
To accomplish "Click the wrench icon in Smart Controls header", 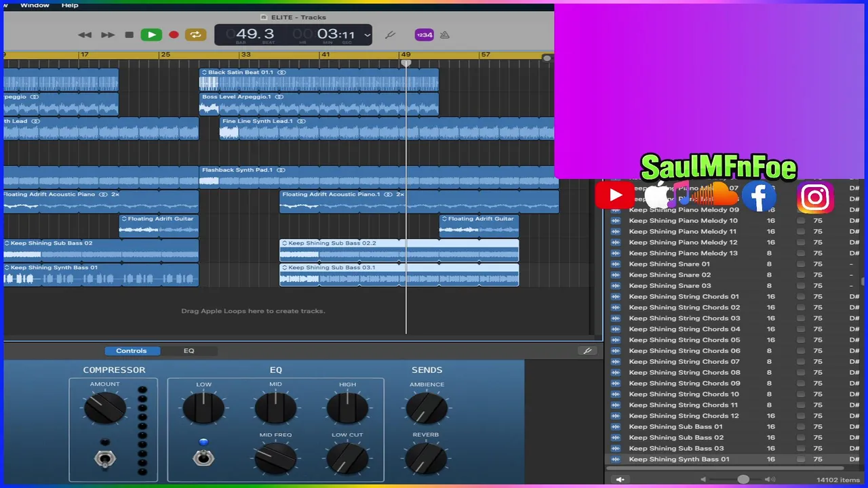I will pos(587,350).
